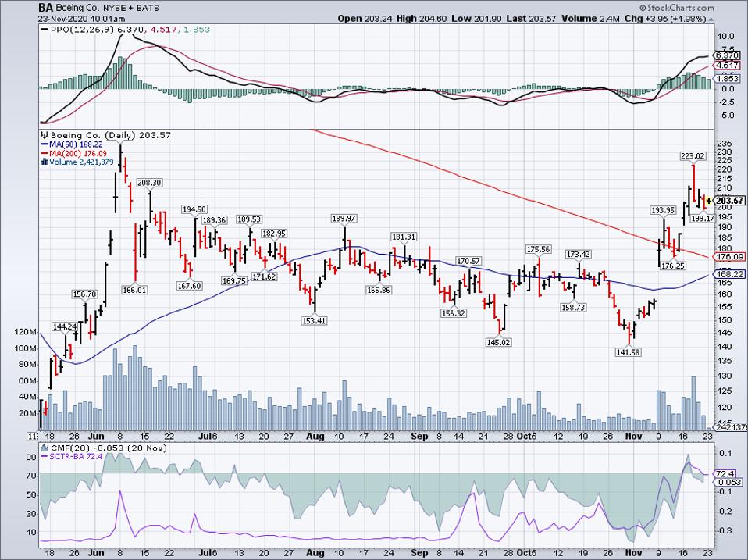Click the 181.31 price label
Viewport: 748px width, 560px height.
click(404, 237)
